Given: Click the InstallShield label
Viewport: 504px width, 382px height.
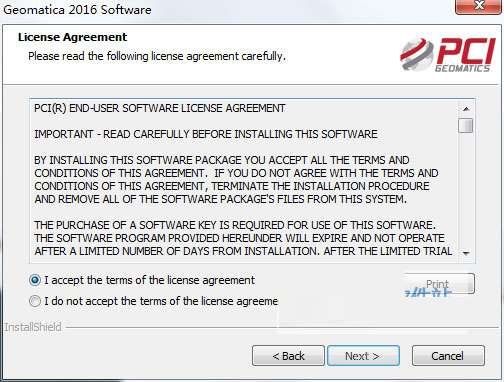Looking at the screenshot, I should point(33,327).
